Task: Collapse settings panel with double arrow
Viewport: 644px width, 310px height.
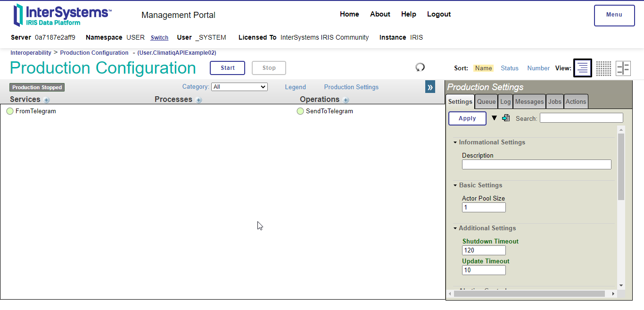Action: [430, 87]
